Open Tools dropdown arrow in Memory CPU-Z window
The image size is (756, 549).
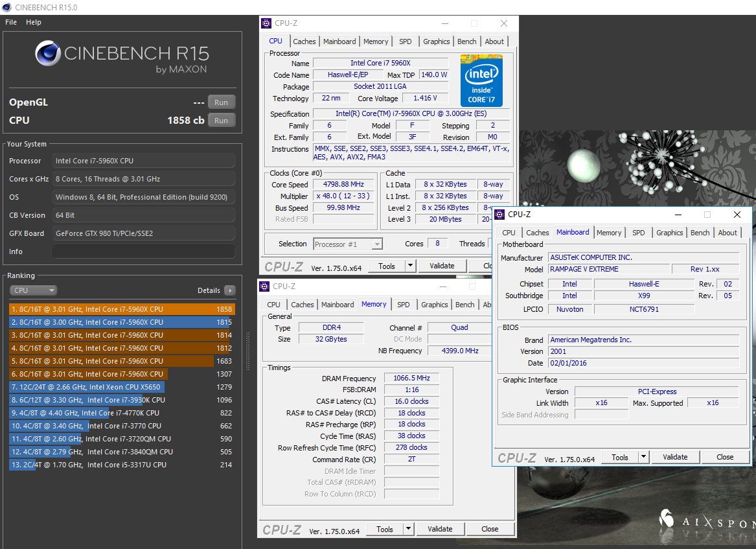tap(408, 529)
